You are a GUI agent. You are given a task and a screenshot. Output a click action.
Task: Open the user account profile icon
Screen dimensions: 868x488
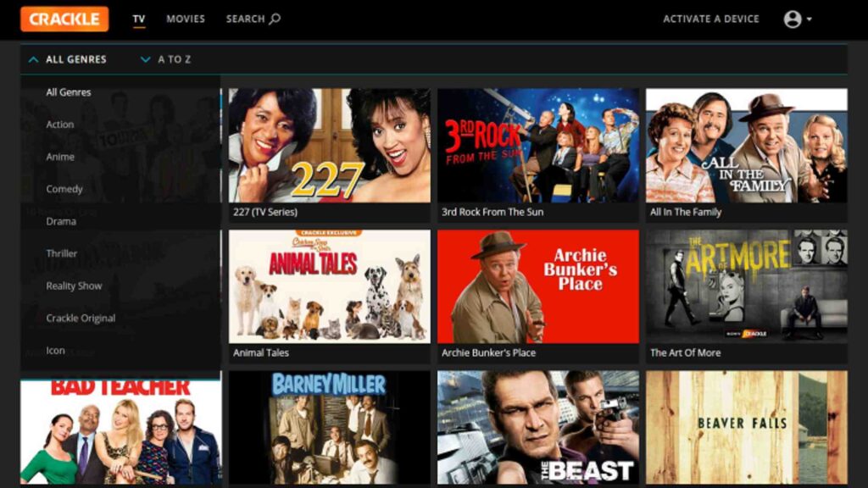point(793,19)
